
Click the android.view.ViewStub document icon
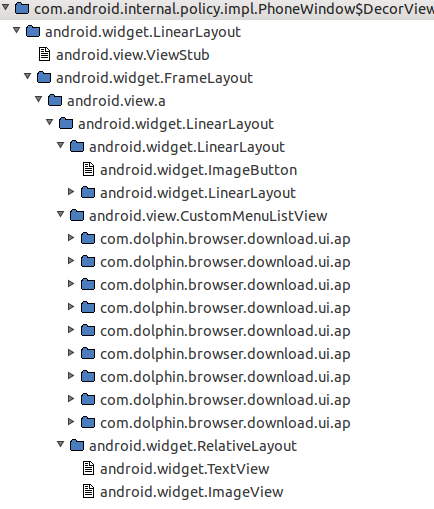coord(44,54)
